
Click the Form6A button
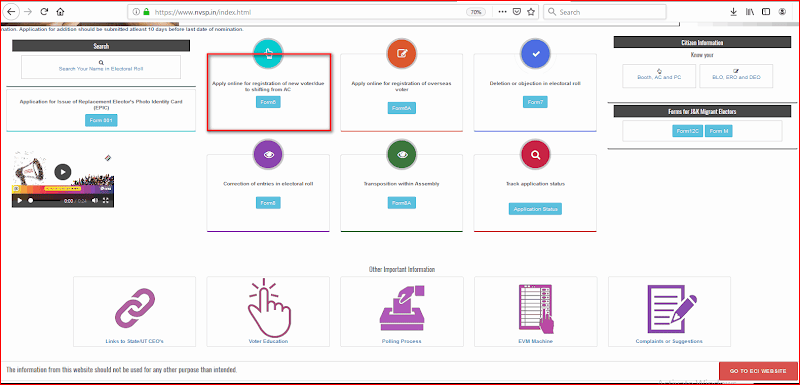point(402,108)
